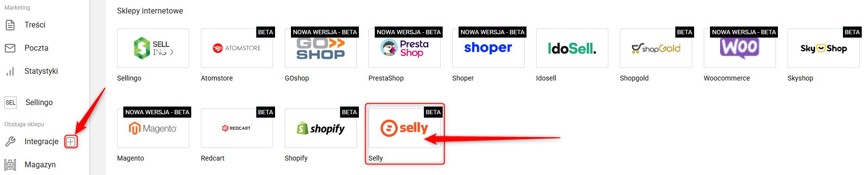Click the Integracje wrench icon
The image size is (868, 175).
[x=10, y=142]
